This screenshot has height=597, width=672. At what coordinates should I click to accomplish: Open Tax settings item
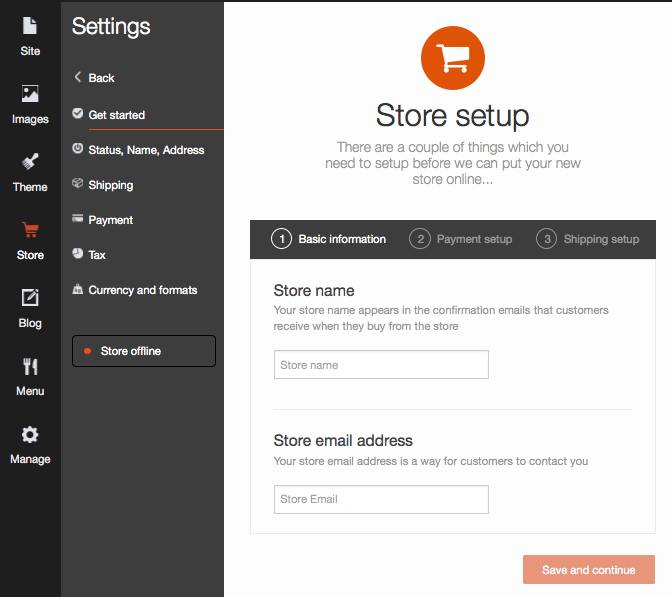tap(97, 255)
